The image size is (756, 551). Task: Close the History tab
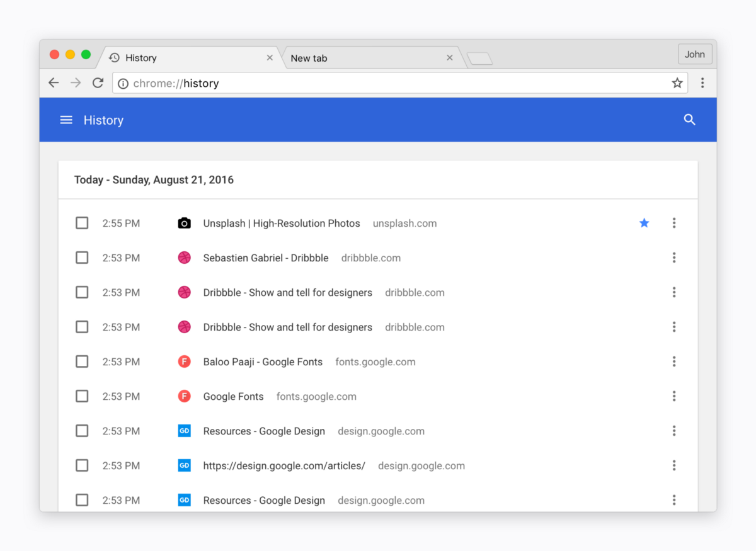tap(270, 57)
